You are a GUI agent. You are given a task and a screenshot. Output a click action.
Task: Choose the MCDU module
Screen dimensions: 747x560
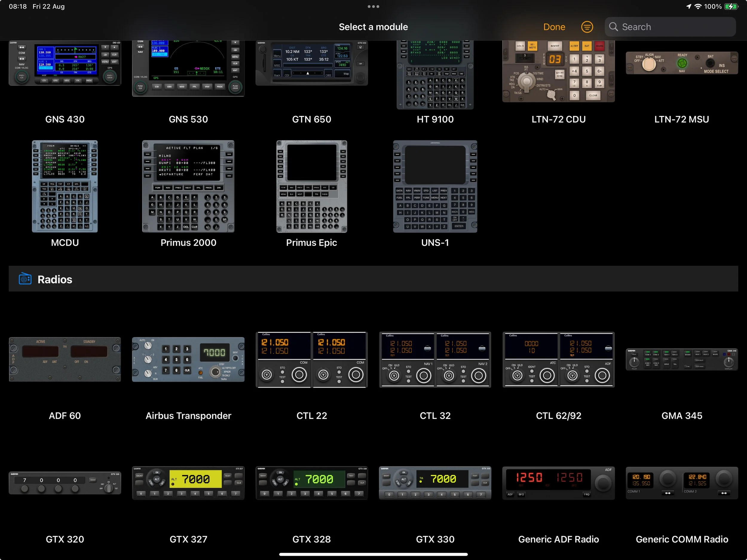(65, 186)
